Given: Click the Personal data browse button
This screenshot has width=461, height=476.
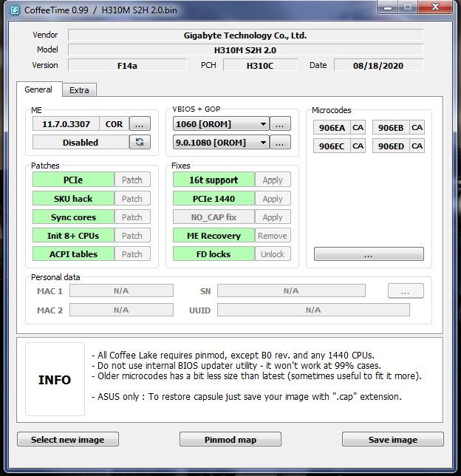Looking at the screenshot, I should pyautogui.click(x=406, y=290).
